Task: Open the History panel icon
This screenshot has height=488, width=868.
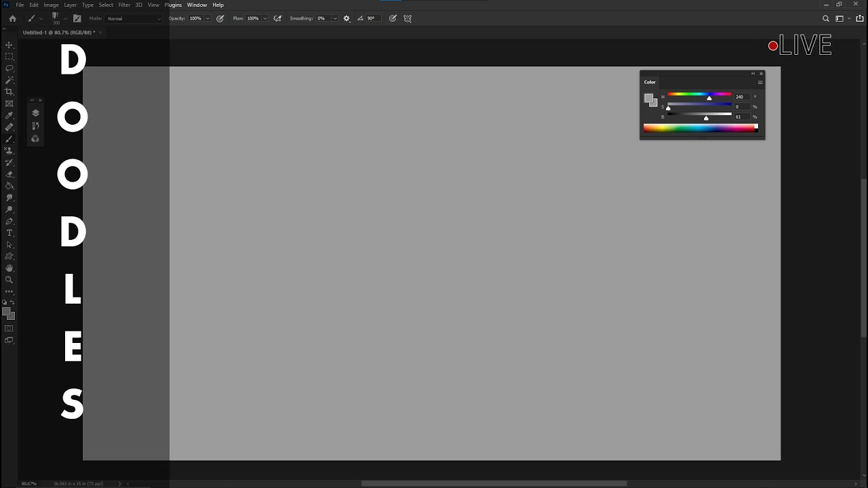Action: coord(35,126)
